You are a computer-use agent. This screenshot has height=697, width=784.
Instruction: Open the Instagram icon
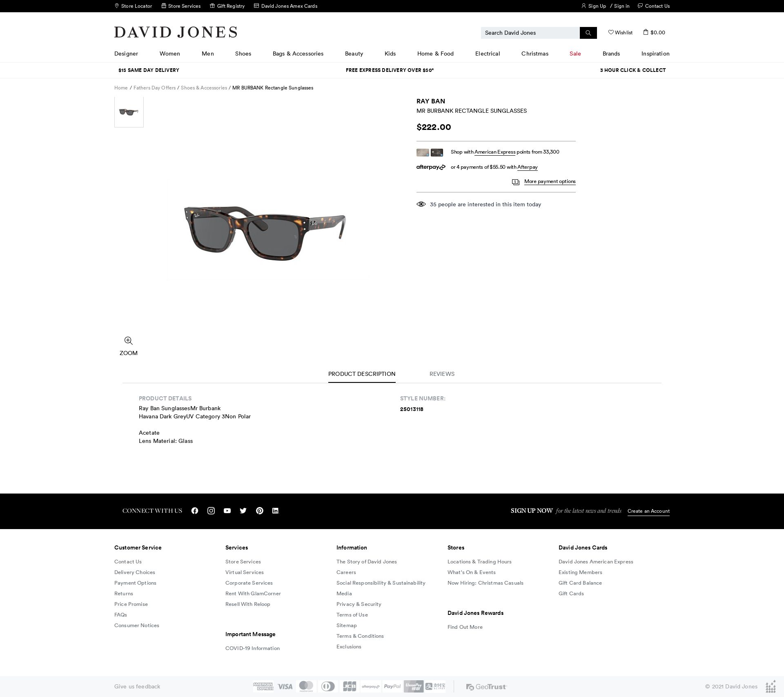click(x=211, y=511)
